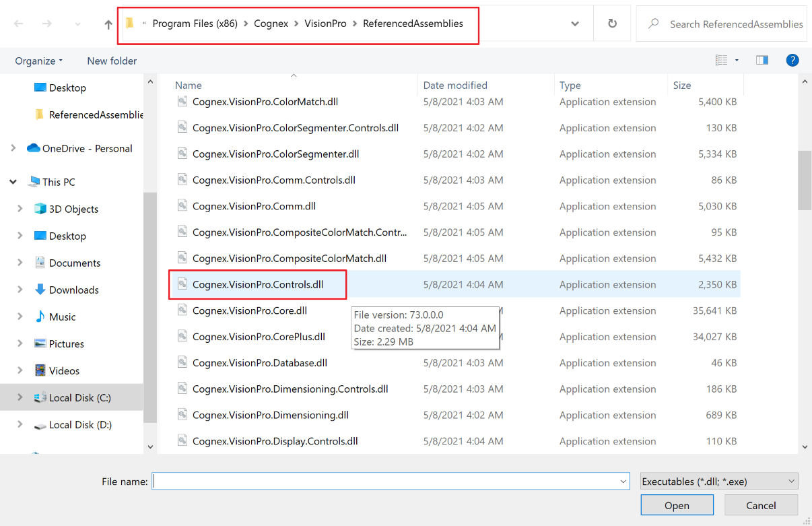Screen dimensions: 812x526
Task: Open the Organize menu
Action: 38,61
